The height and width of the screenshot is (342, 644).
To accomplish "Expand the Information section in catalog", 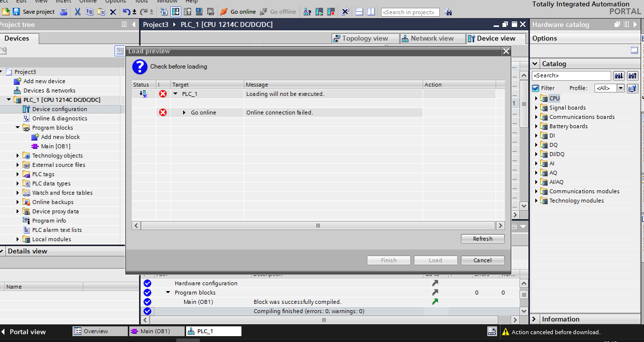I will [x=535, y=319].
